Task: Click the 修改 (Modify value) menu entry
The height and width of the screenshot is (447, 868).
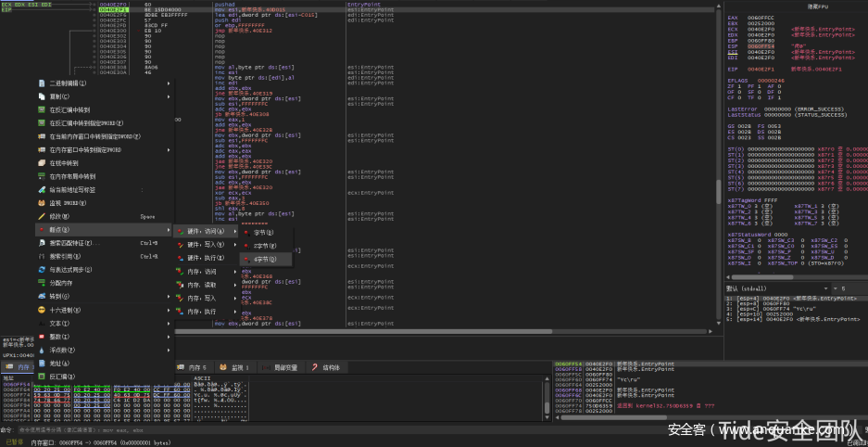Action: coord(57,216)
